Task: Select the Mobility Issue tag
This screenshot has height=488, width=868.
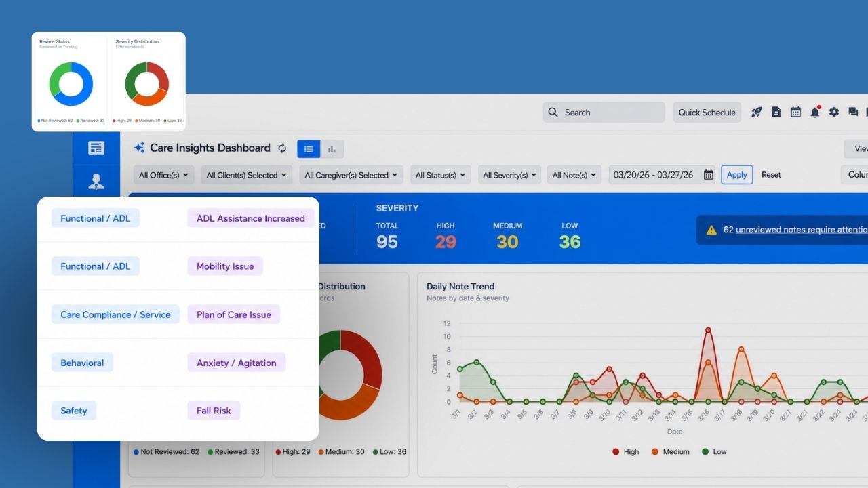Action: click(225, 266)
